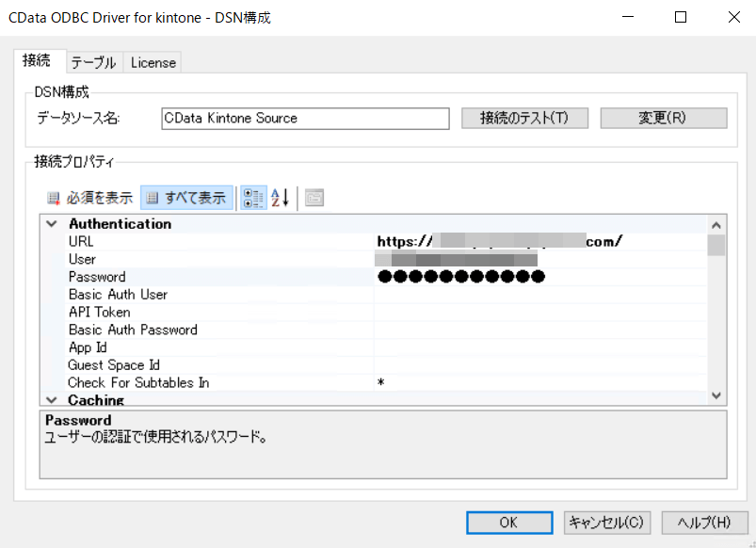Show all properties with すべて表示
Viewport: 756px width, 548px height.
coord(186,198)
